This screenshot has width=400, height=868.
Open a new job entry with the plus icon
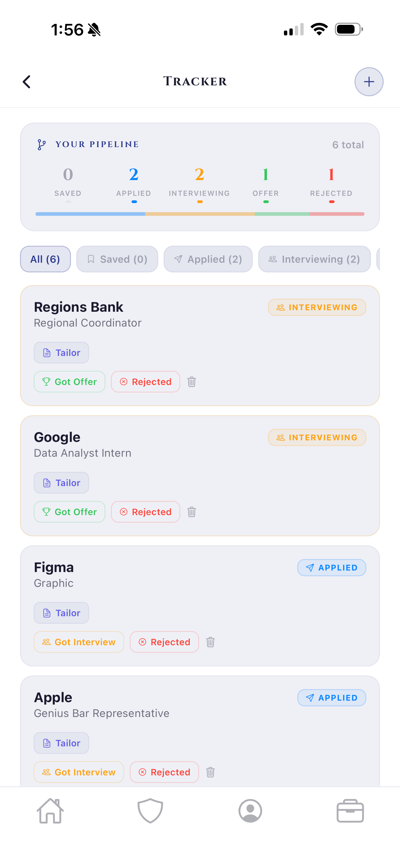(x=368, y=81)
